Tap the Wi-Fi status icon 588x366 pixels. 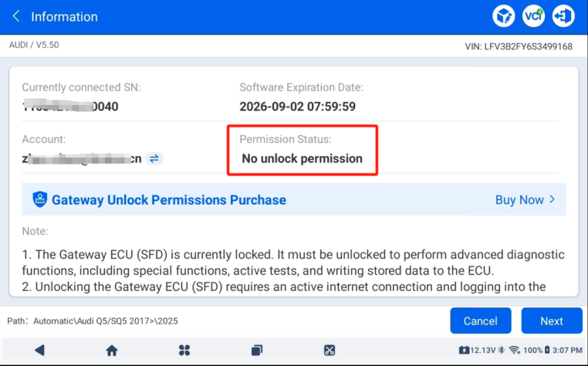[x=515, y=351]
